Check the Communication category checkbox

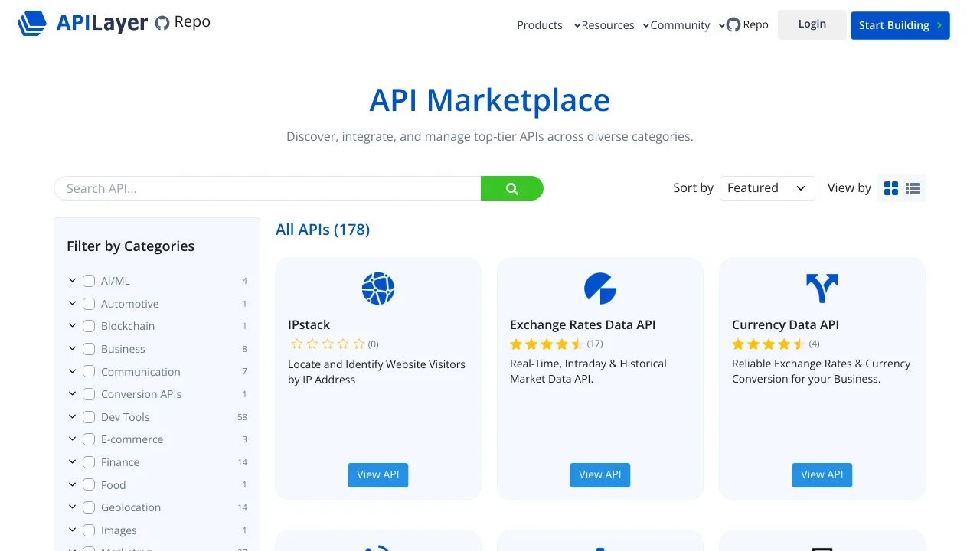(89, 372)
